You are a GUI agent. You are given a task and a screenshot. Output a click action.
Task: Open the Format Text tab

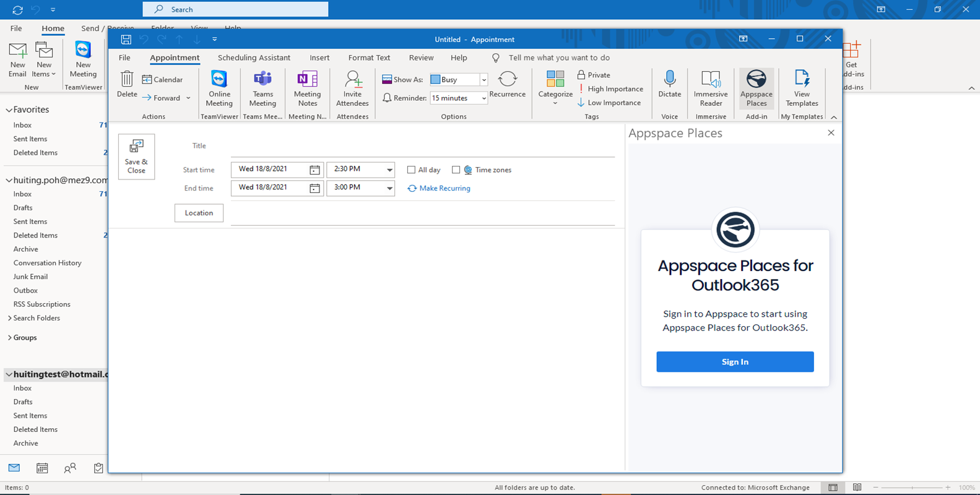[369, 58]
